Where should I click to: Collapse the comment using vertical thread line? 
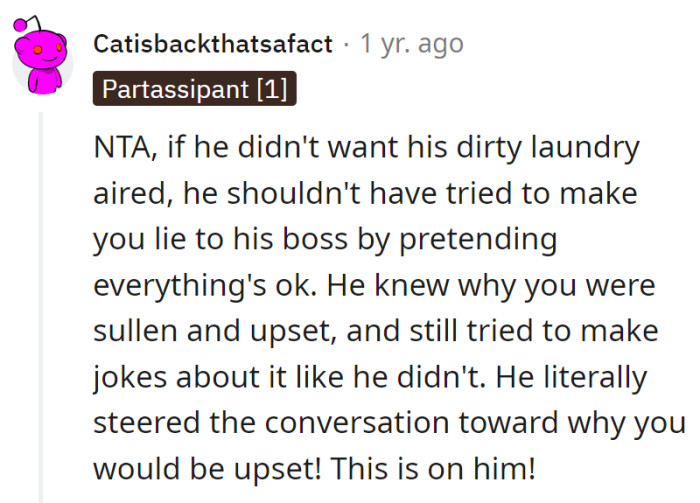[41, 300]
